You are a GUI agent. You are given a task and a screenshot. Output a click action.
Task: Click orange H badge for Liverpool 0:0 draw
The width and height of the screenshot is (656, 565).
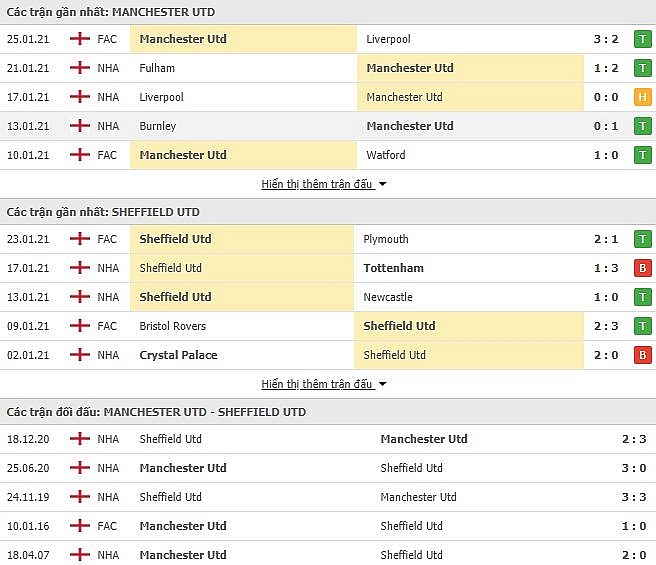(x=643, y=97)
